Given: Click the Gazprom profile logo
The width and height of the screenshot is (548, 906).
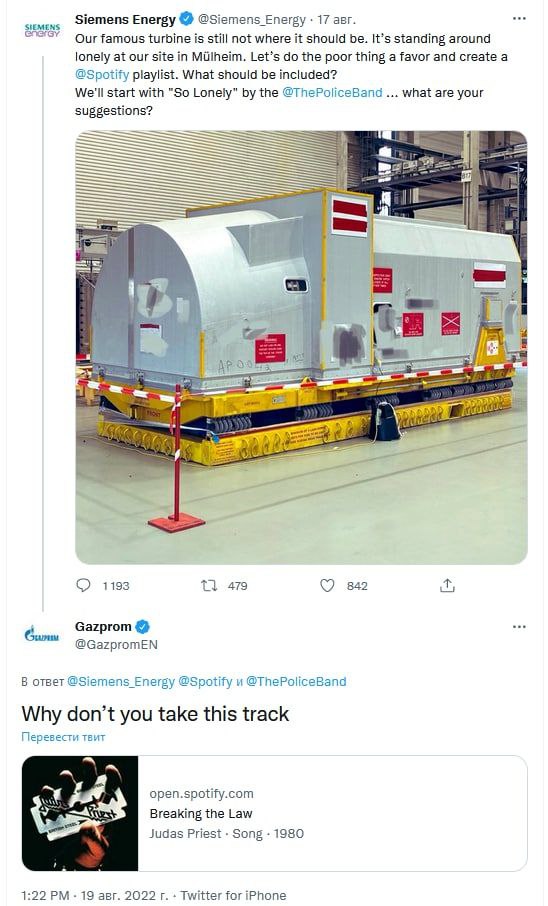Looking at the screenshot, I should pos(42,634).
